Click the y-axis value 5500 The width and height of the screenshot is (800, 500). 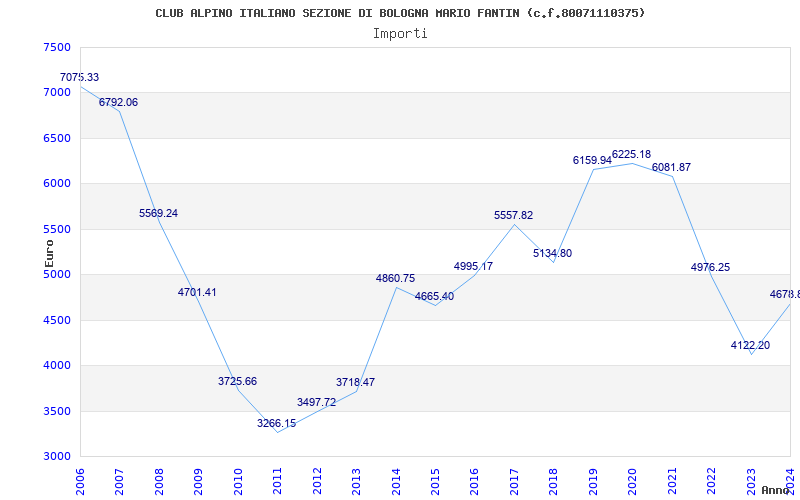point(57,230)
